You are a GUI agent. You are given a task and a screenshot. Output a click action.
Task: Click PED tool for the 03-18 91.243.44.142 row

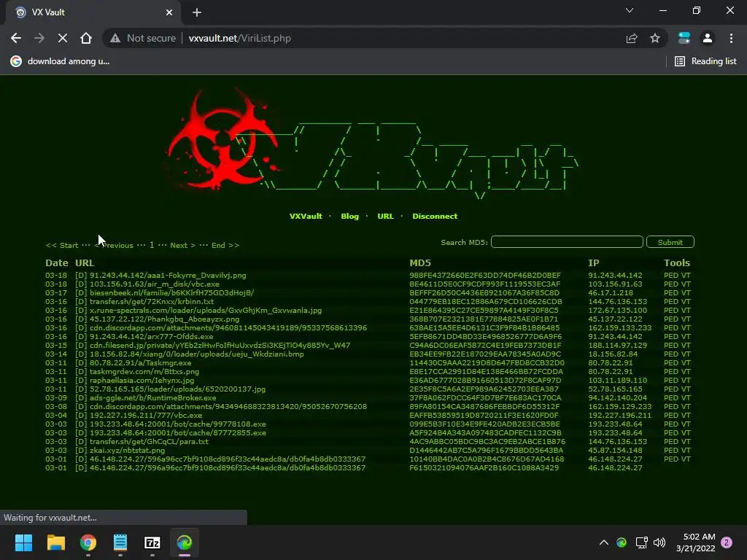click(x=671, y=275)
